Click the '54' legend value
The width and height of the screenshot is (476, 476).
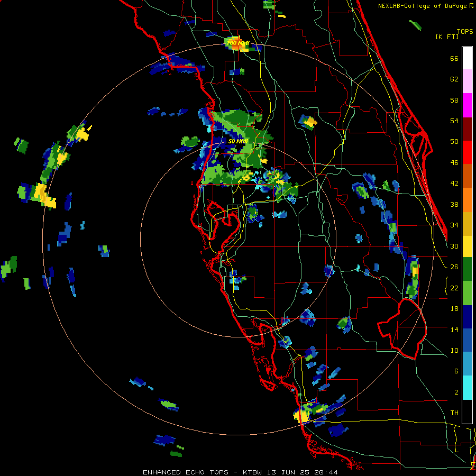point(454,121)
